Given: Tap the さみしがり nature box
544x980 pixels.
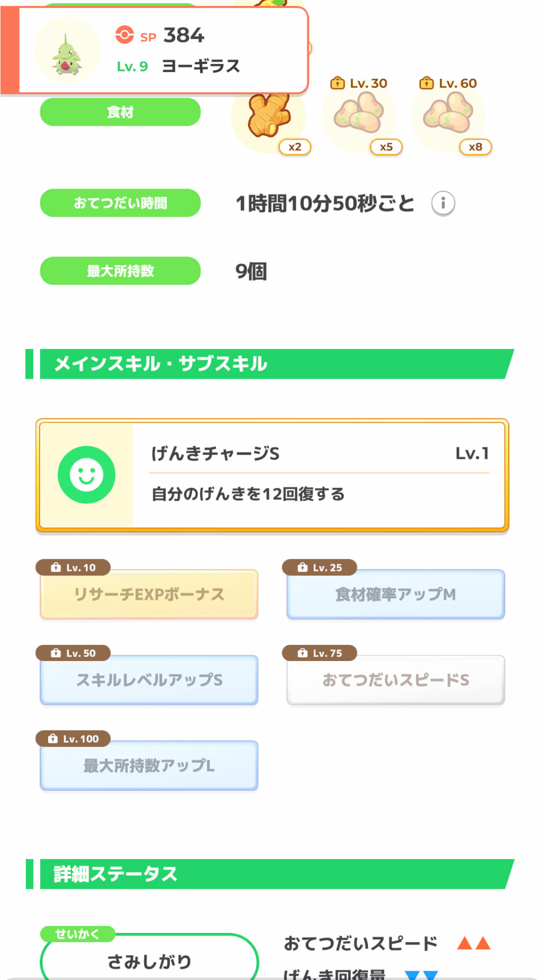Looking at the screenshot, I should (x=149, y=960).
